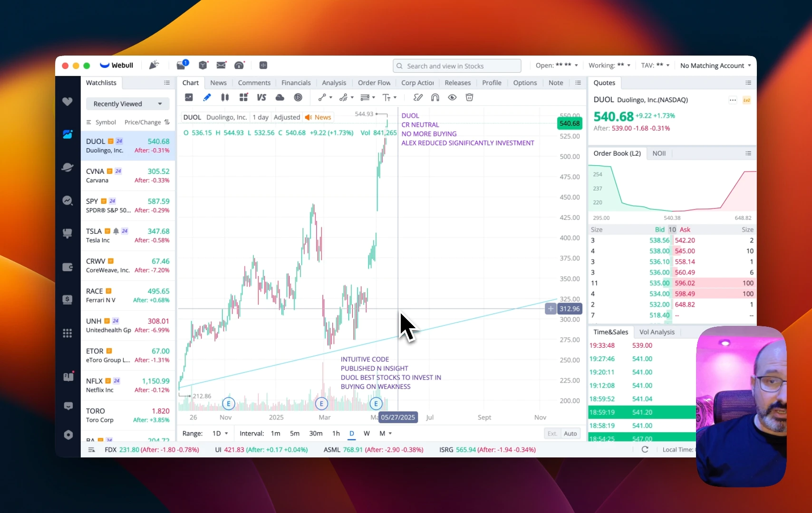Image resolution: width=812 pixels, height=513 pixels.
Task: Select the pencil drawing tool
Action: (x=207, y=97)
